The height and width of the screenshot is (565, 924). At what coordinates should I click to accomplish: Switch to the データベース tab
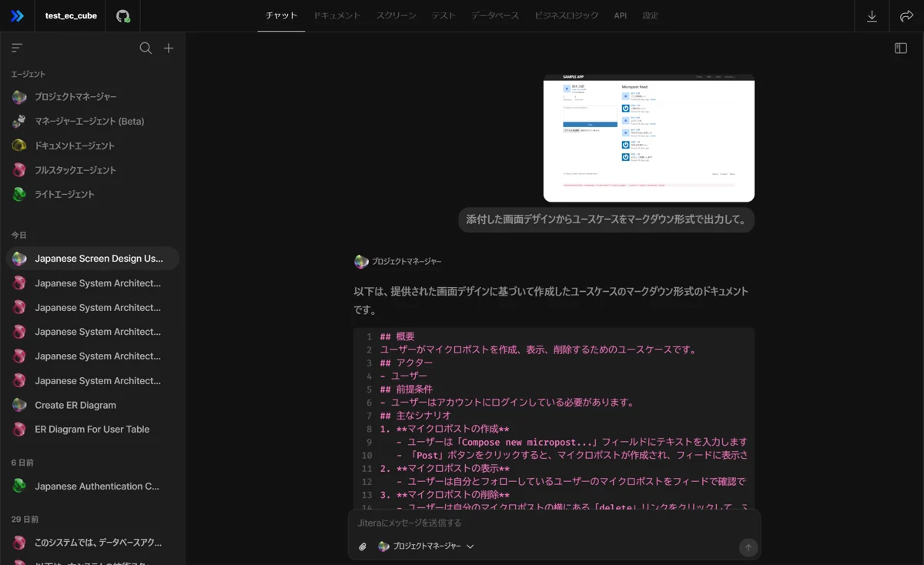(x=495, y=15)
